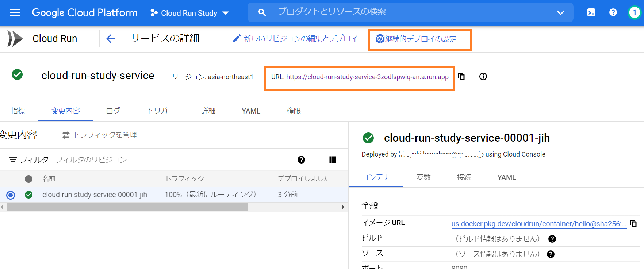Open the column display options icon
Image resolution: width=644 pixels, height=269 pixels.
click(333, 160)
